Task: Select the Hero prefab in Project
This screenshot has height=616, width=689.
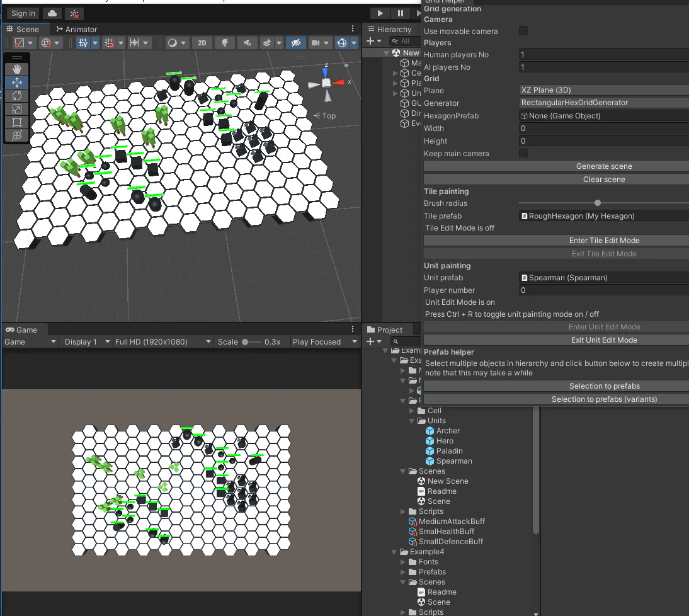Action: (x=444, y=441)
